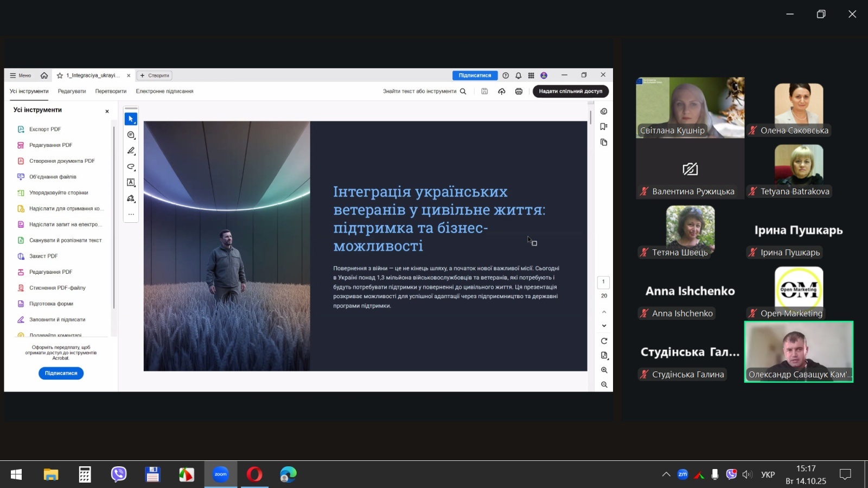Viewport: 868px width, 488px height.
Task: Switch to the Редагувати tab
Action: (72, 91)
